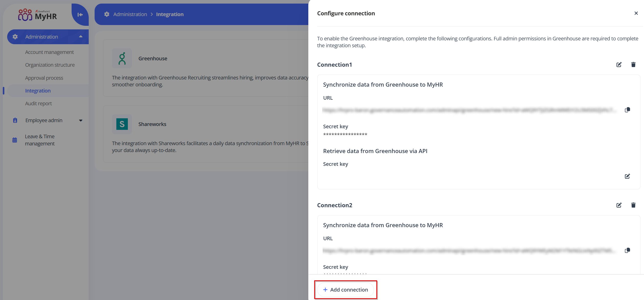Click Administration breadcrumb link
This screenshot has height=300, width=644.
130,14
